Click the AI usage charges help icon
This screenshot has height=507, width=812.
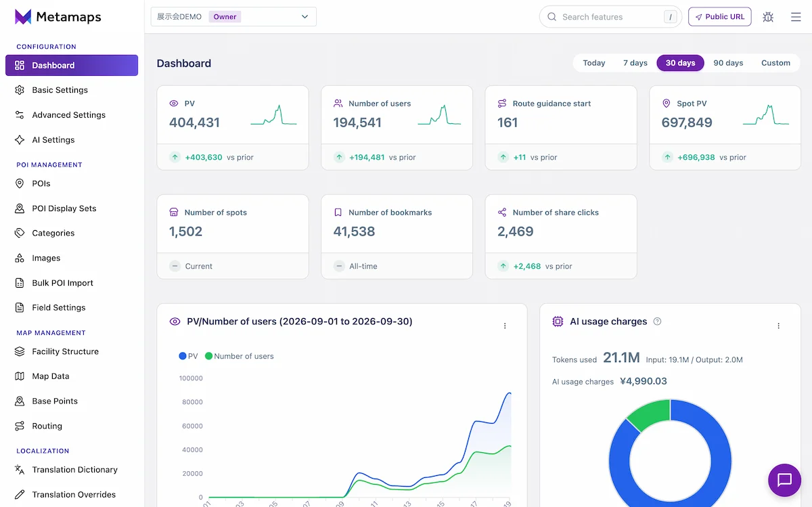point(657,322)
